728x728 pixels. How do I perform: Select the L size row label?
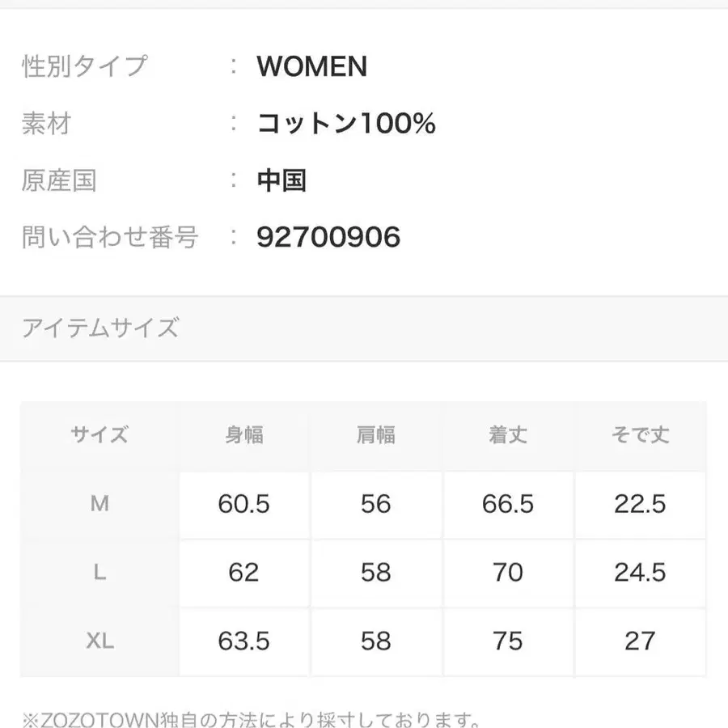pyautogui.click(x=99, y=573)
